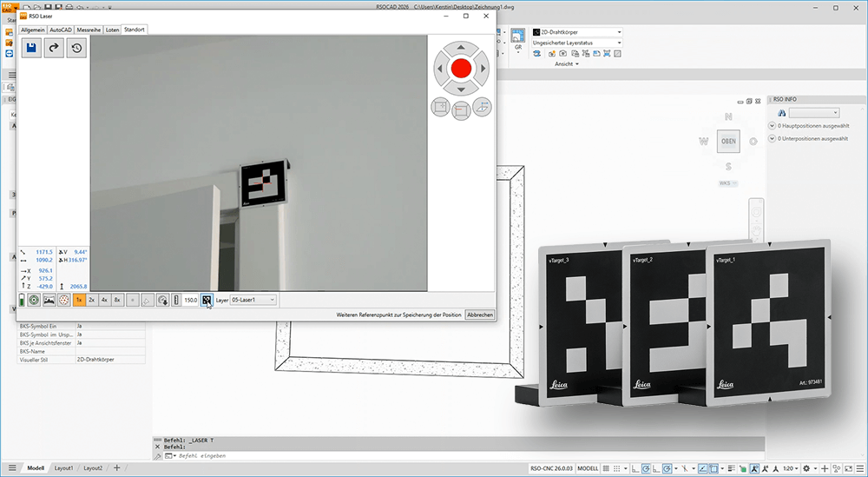Toggle 4x zoom level button

click(x=104, y=300)
